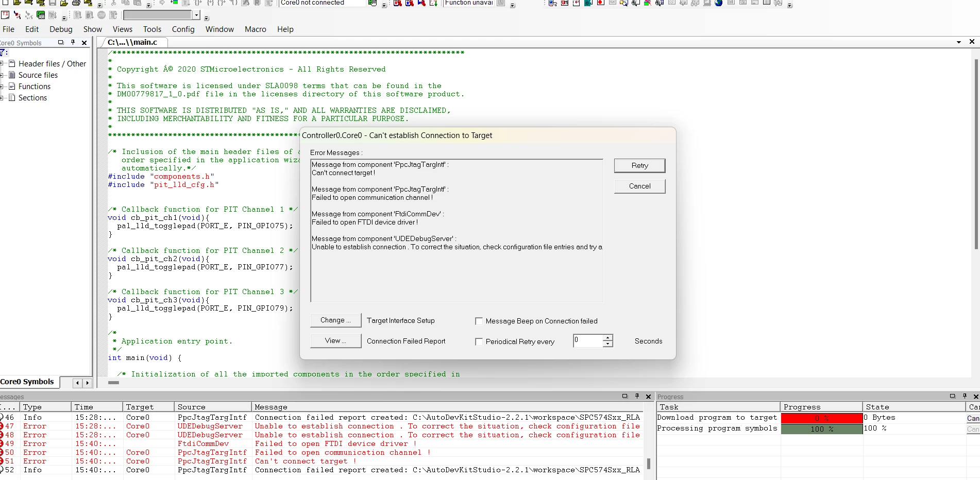The width and height of the screenshot is (980, 480).
Task: Close the Core0 Symbols panel
Action: (x=85, y=43)
